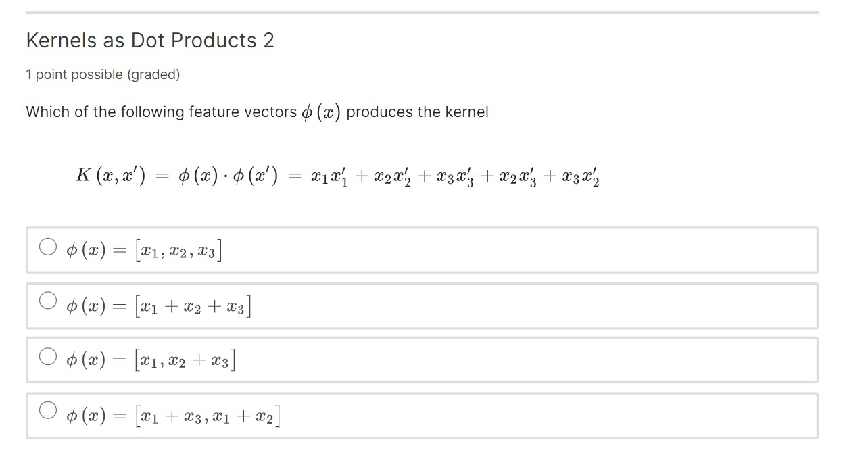Select the radio button for φ(x)=[x1+x3, x1+x2]
The width and height of the screenshot is (868, 467).
47,412
